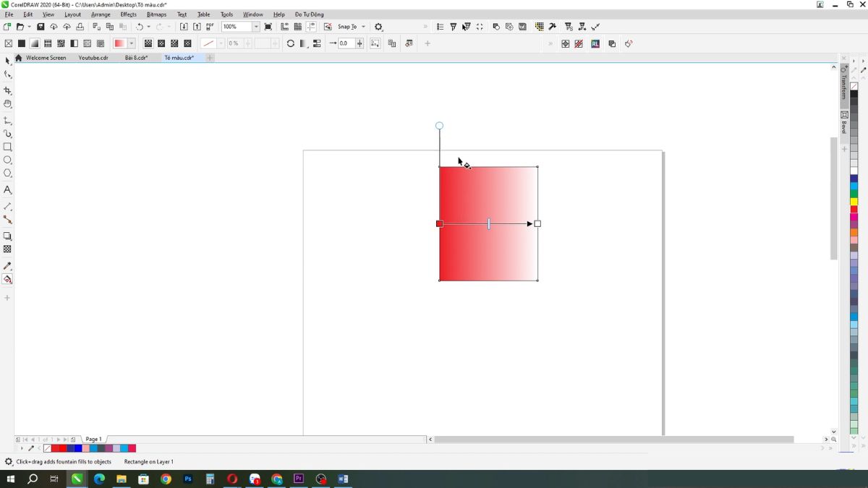Open Photoshop from the taskbar
This screenshot has height=488, width=868.
pyautogui.click(x=188, y=479)
